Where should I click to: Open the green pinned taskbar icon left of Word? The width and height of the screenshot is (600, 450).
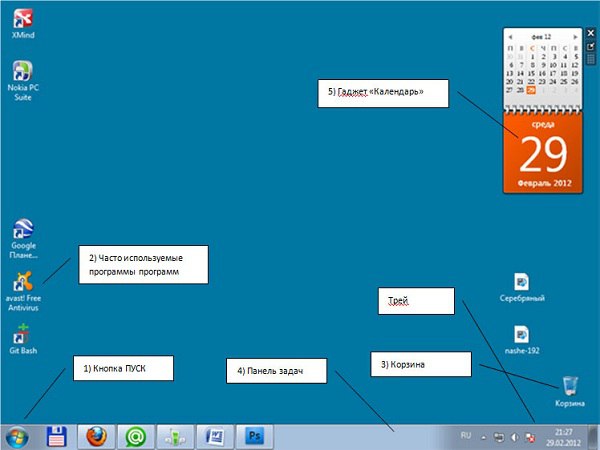tap(176, 437)
